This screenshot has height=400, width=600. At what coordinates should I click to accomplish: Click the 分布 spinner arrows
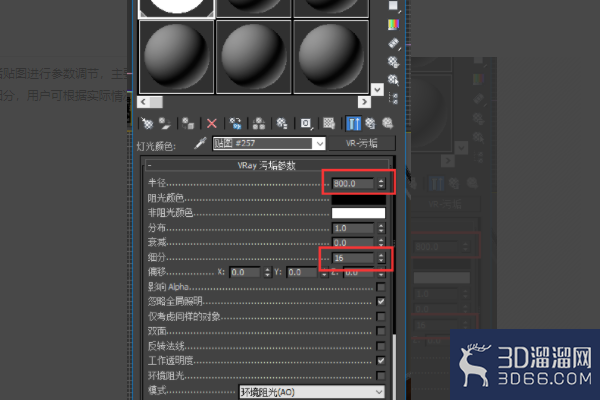pos(381,229)
